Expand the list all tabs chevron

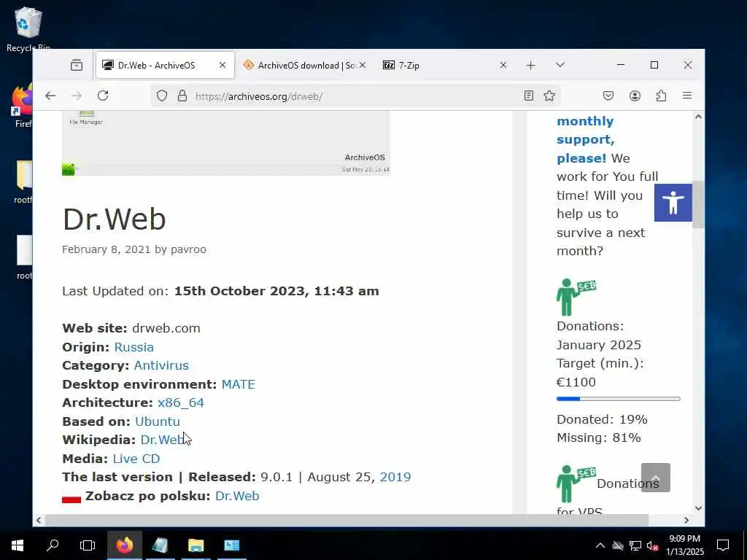[560, 65]
